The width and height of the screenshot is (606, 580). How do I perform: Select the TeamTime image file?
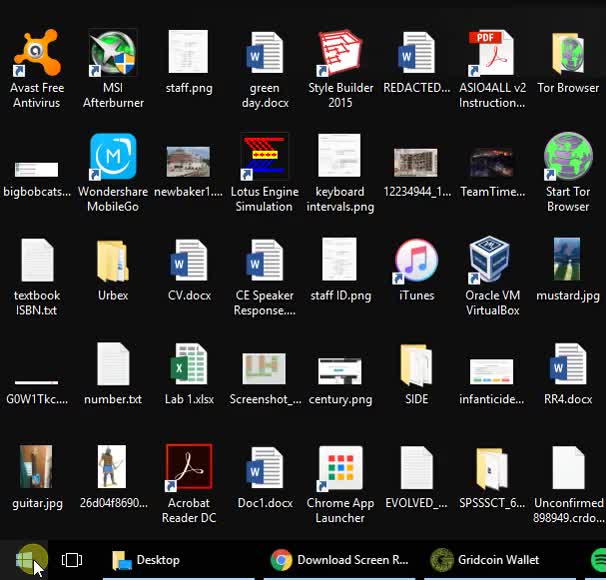[x=491, y=162]
